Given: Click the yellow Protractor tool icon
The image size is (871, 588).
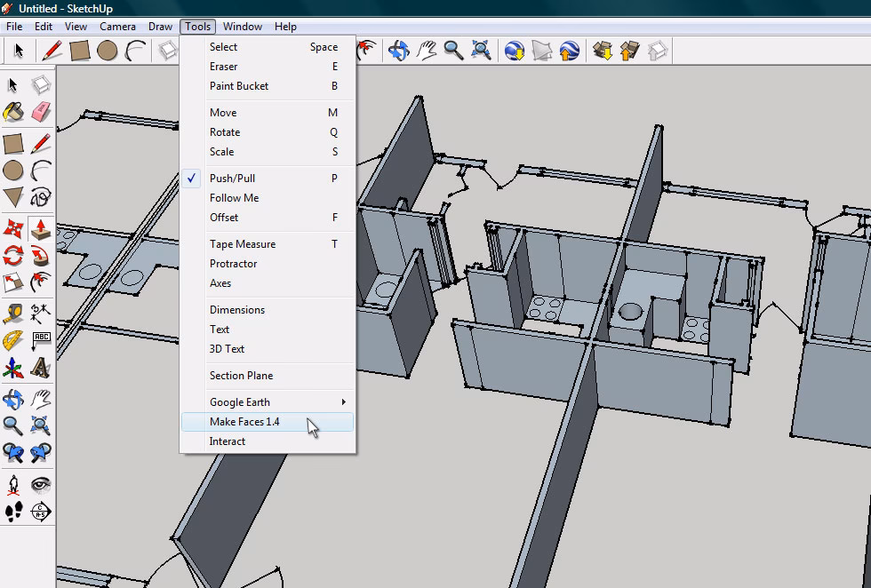Looking at the screenshot, I should tap(13, 340).
